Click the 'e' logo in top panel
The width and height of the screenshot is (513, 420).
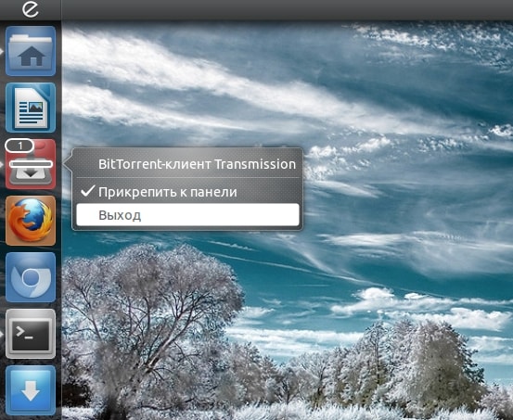pyautogui.click(x=31, y=9)
